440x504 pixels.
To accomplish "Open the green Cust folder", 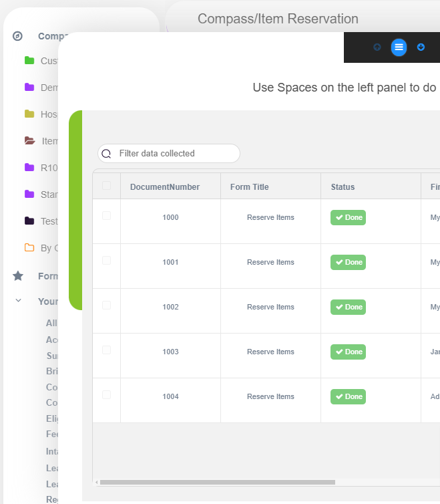I will click(x=29, y=61).
